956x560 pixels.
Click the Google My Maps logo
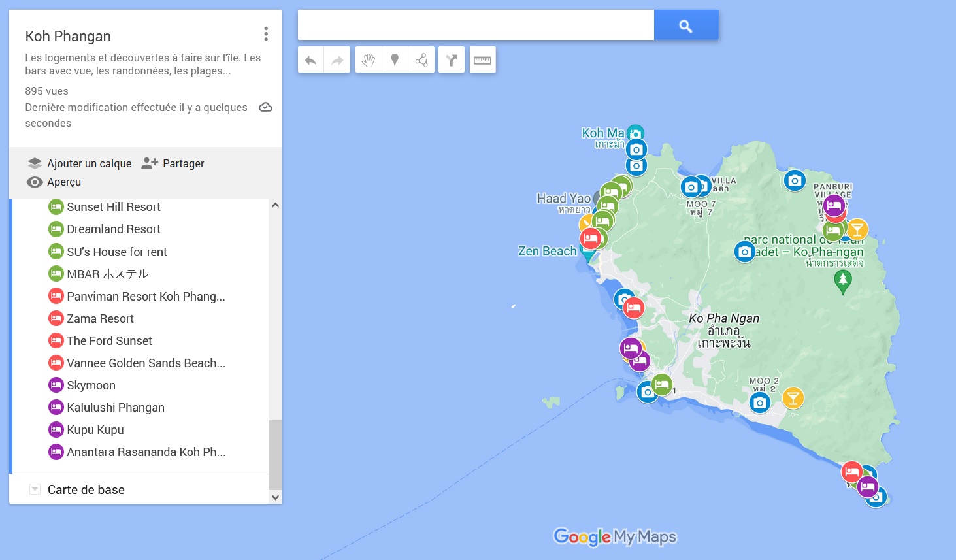click(614, 537)
